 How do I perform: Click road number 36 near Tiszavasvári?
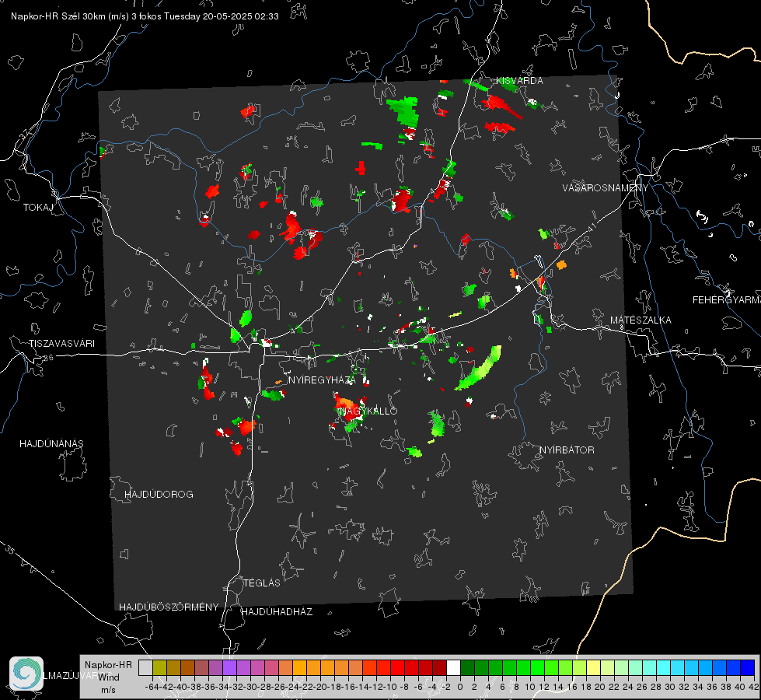[48, 358]
